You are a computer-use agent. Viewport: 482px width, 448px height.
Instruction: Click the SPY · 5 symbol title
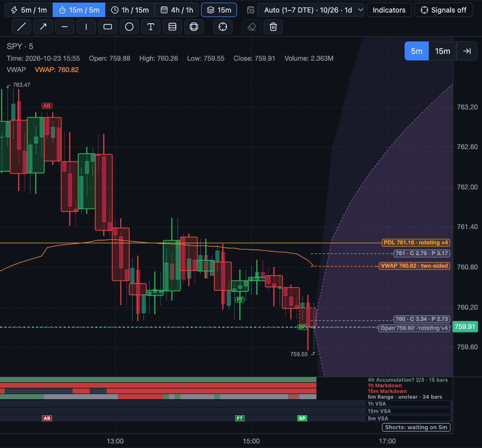coord(20,46)
